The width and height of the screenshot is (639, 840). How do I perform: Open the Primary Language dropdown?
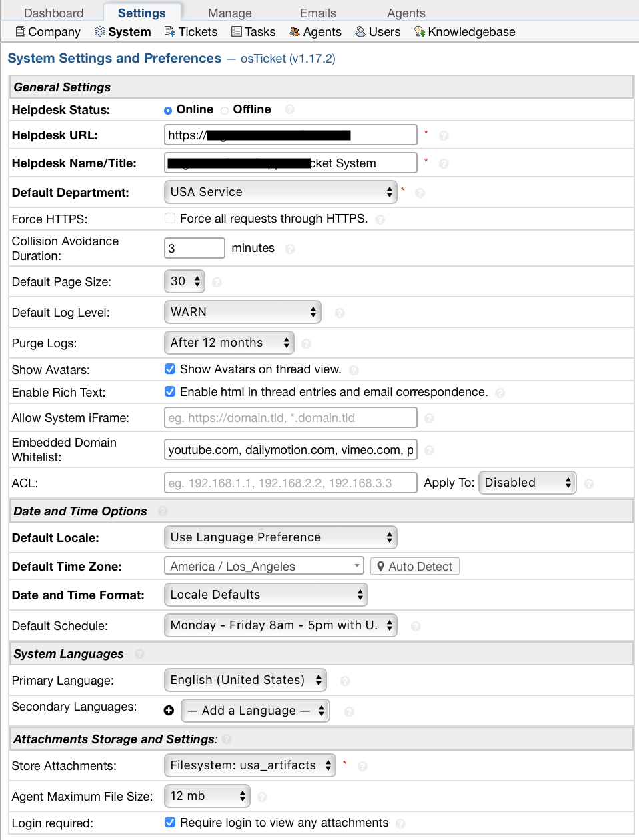[x=245, y=680]
